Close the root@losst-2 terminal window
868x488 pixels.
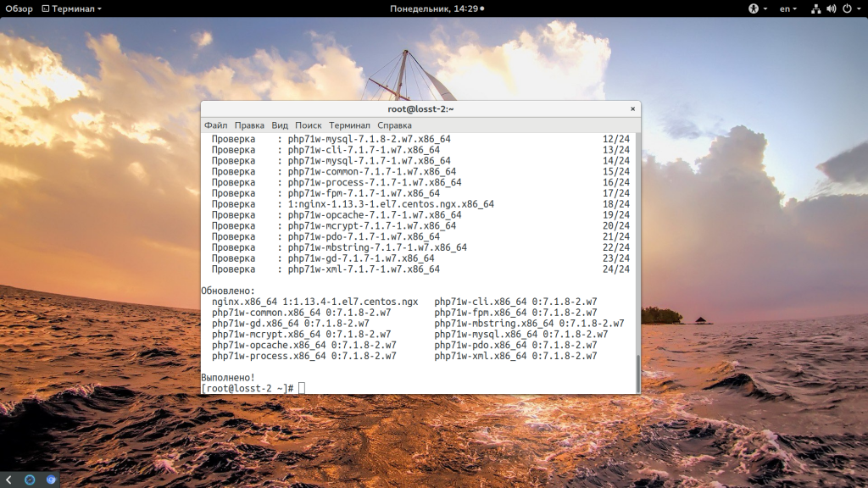tap(632, 108)
